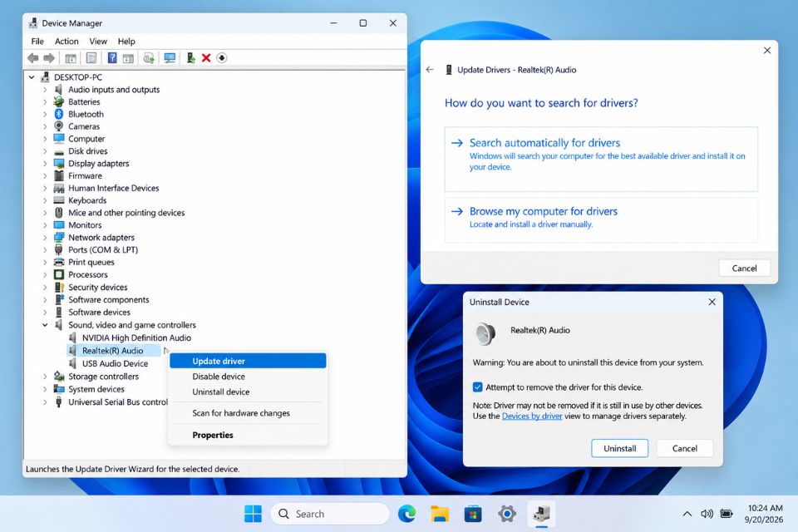This screenshot has height=532, width=798.
Task: Open File Explorer from the taskbar
Action: point(440,514)
